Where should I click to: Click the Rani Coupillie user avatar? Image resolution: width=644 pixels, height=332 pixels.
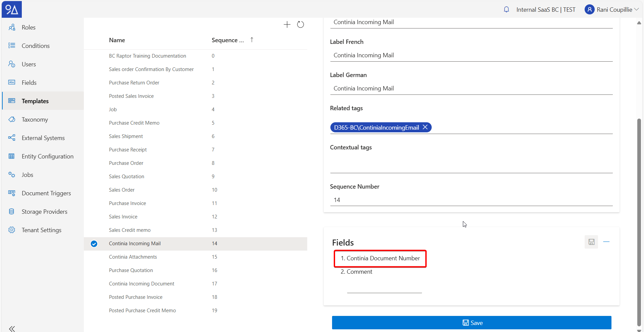click(589, 10)
